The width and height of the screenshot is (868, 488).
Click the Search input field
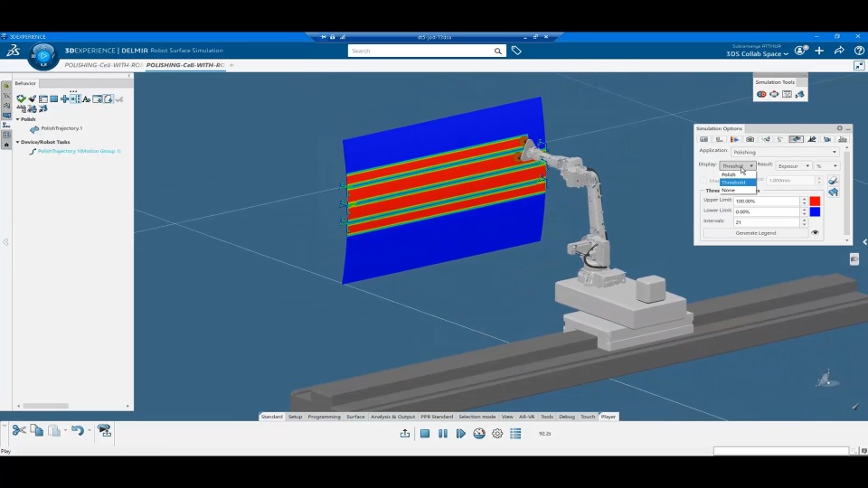tap(420, 51)
